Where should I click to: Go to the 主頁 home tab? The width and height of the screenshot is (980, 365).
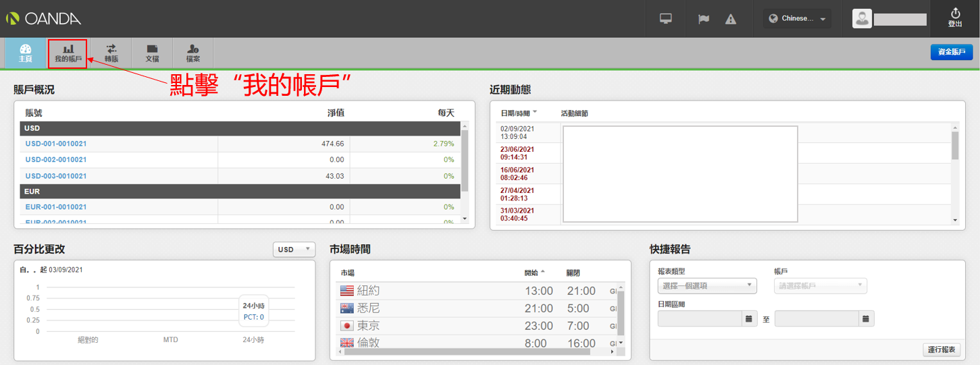click(x=25, y=53)
